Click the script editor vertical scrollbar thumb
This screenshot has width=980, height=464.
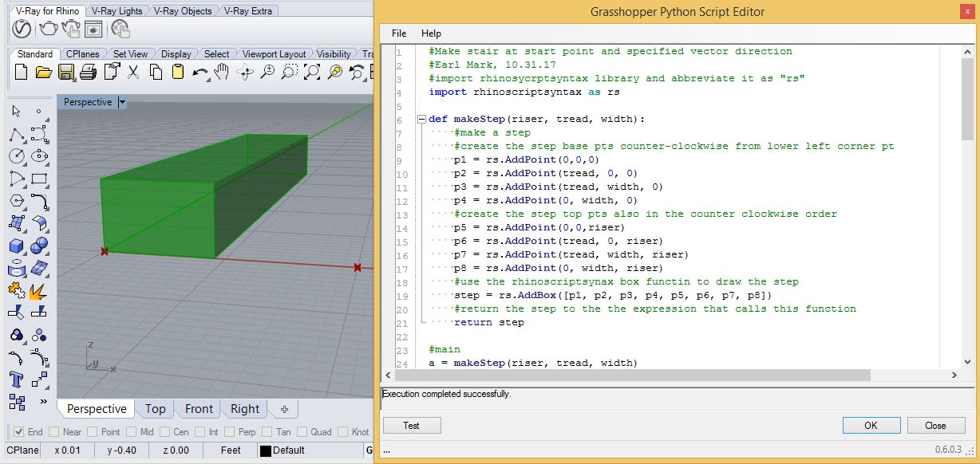coord(967,98)
